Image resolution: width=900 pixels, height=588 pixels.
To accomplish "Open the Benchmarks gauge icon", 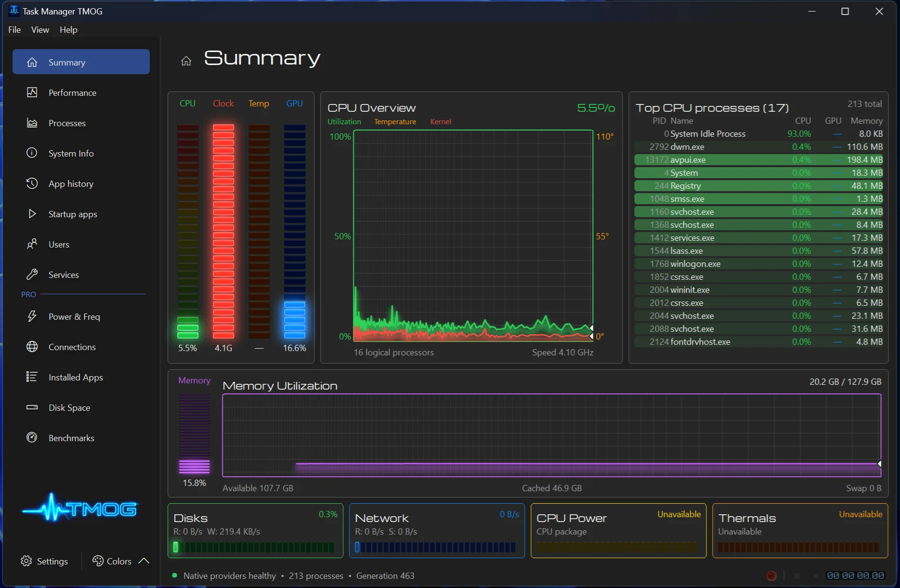I will pyautogui.click(x=32, y=438).
